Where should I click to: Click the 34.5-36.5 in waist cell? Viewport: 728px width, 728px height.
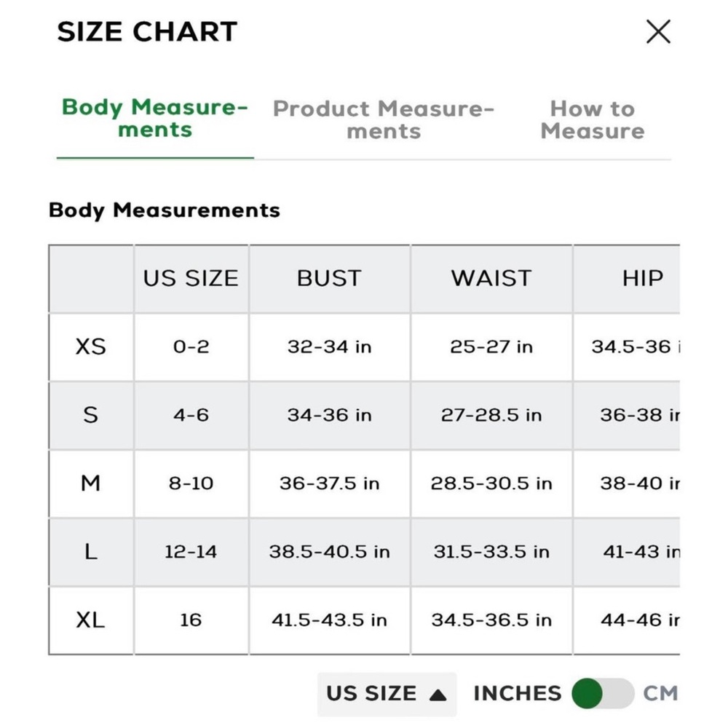pos(491,620)
